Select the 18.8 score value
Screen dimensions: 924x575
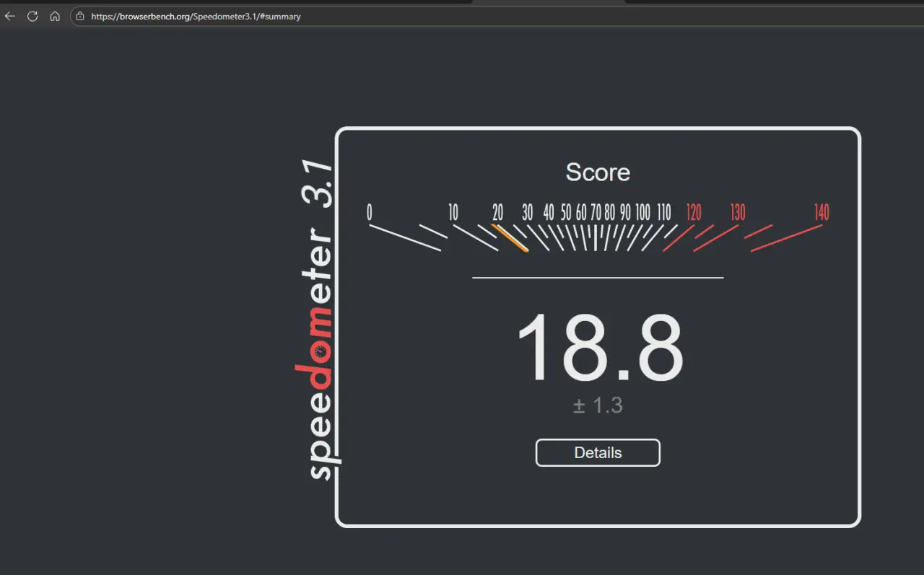(x=599, y=349)
